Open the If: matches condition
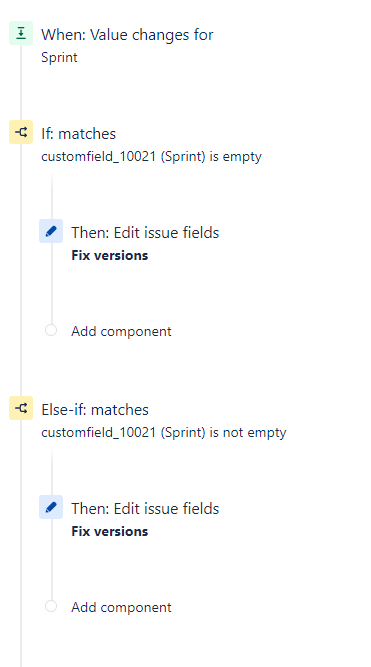Image resolution: width=371 pixels, height=667 pixels. (78, 134)
